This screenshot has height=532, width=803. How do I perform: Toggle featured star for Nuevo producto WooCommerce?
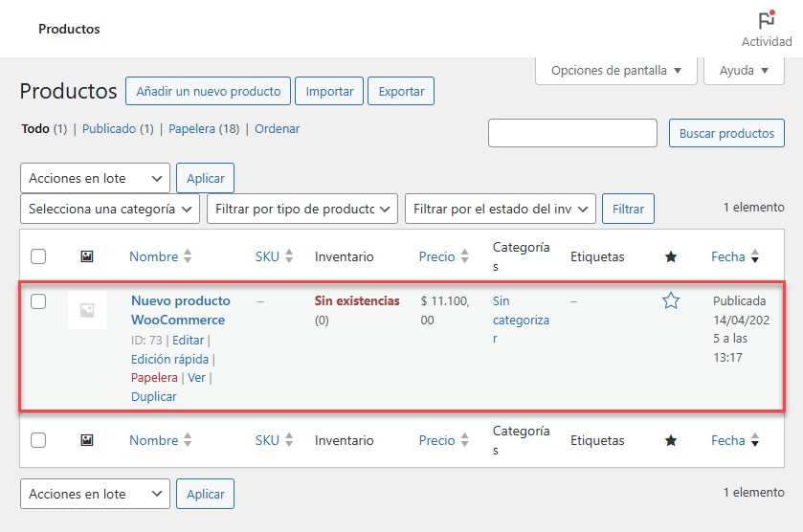point(671,301)
